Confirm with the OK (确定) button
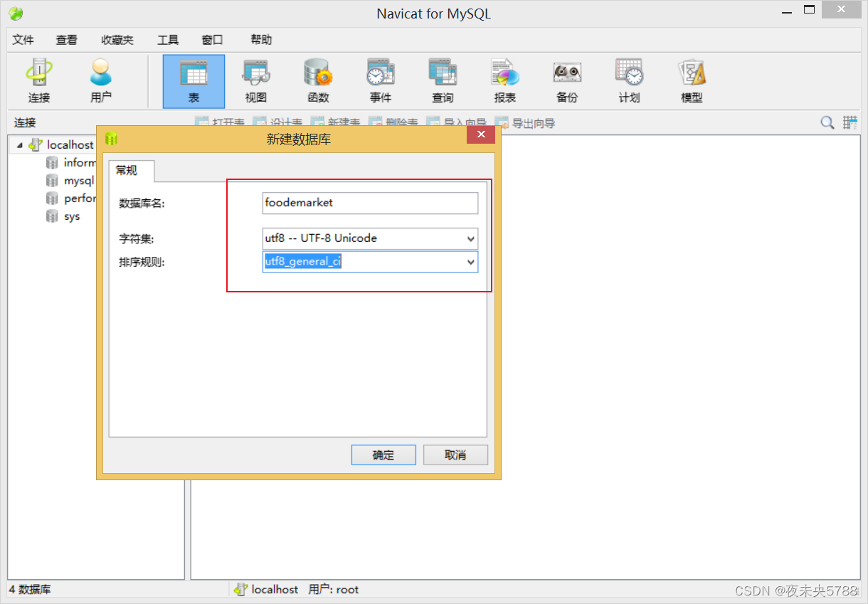Screen dimensions: 868x604 pyautogui.click(x=383, y=455)
